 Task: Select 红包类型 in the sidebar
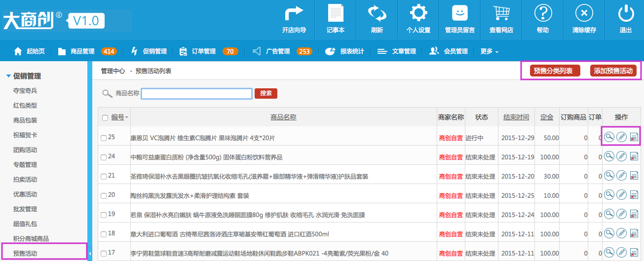coord(25,106)
